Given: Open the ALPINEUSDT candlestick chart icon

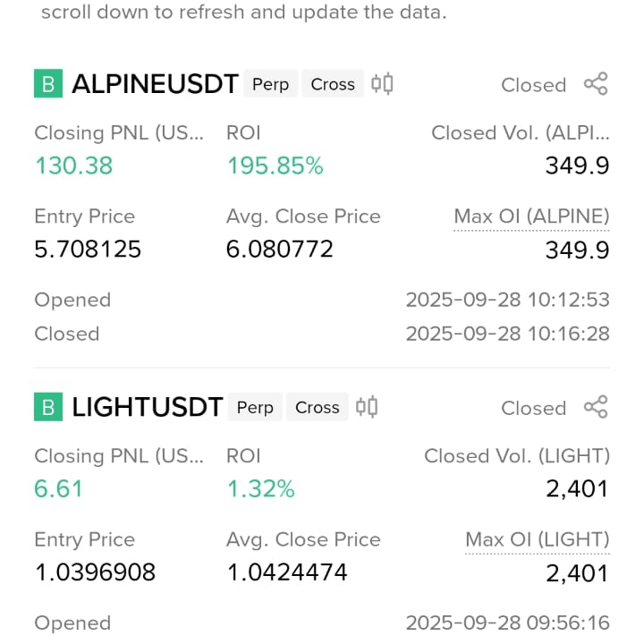Looking at the screenshot, I should click(382, 84).
